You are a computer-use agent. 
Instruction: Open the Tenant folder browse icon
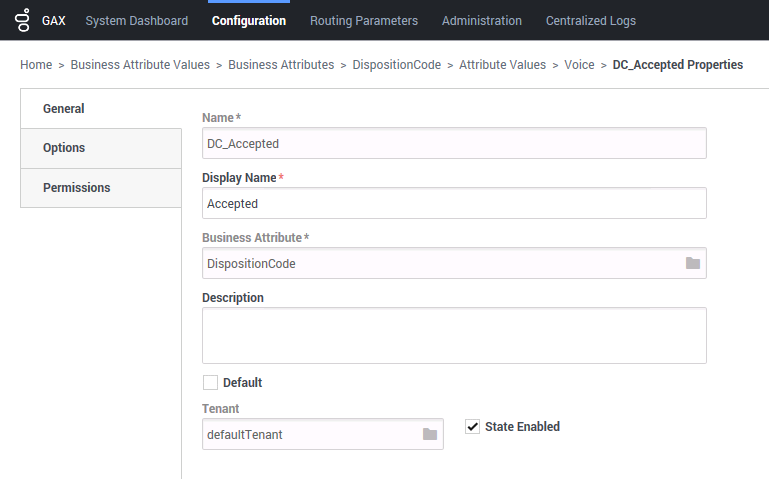(x=430, y=434)
